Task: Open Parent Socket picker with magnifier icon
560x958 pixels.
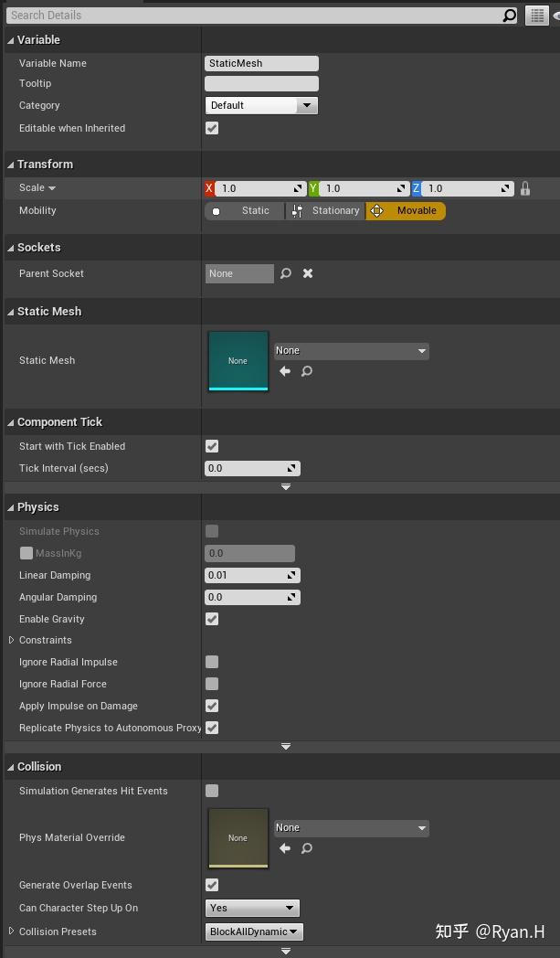Action: 288,273
